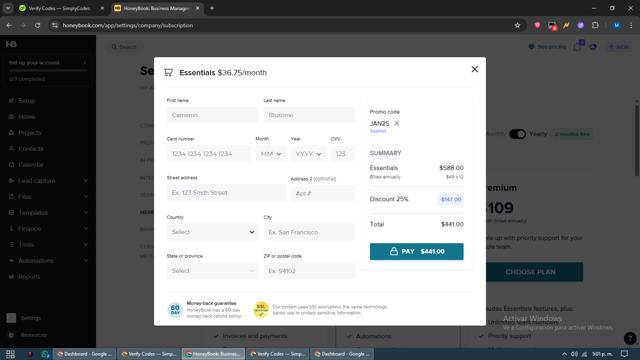
Task: Open the notifications bell icon
Action: click(577, 47)
